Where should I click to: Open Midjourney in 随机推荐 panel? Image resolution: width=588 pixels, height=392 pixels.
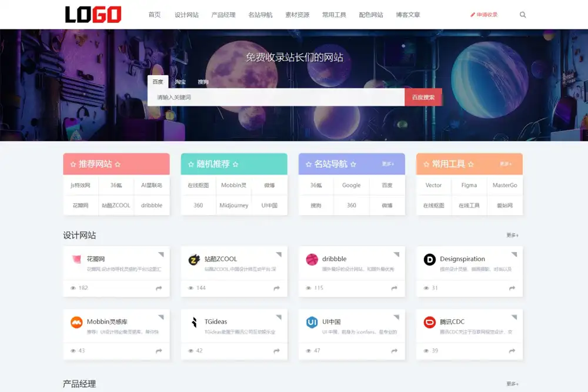[234, 205]
